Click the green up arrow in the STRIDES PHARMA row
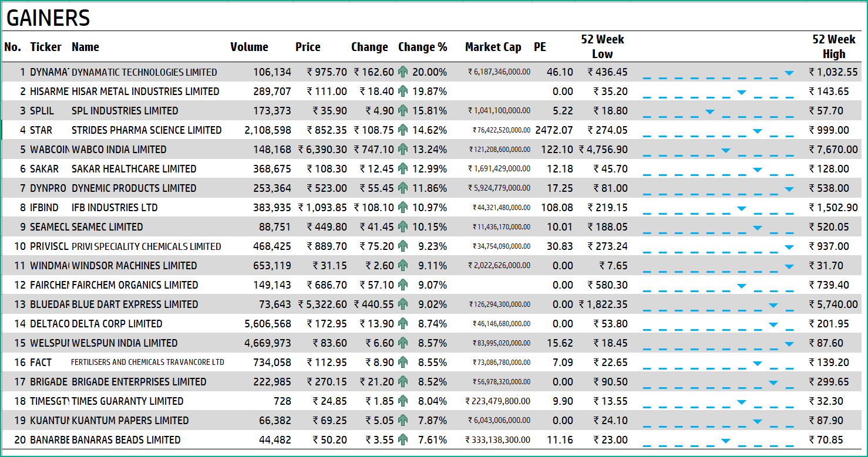This screenshot has height=457, width=868. point(403,130)
